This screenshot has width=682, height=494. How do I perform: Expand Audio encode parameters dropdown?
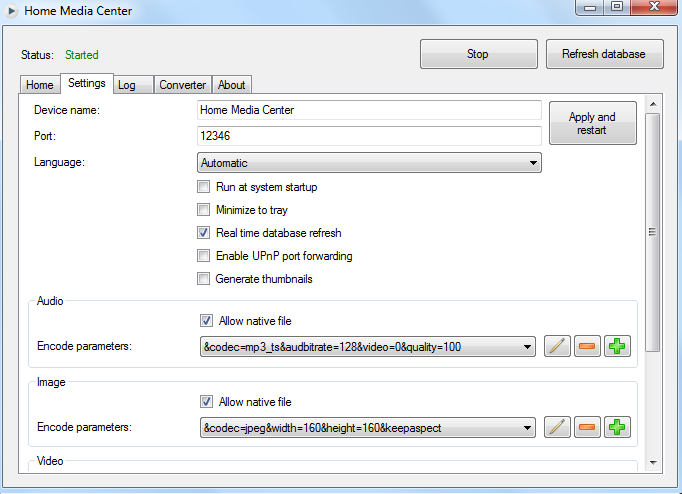pyautogui.click(x=527, y=347)
